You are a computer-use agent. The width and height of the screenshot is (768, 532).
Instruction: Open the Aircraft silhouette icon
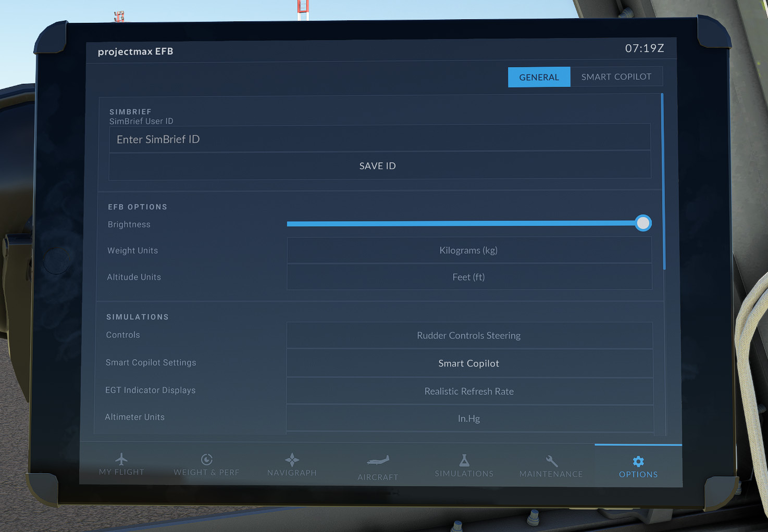(x=378, y=461)
